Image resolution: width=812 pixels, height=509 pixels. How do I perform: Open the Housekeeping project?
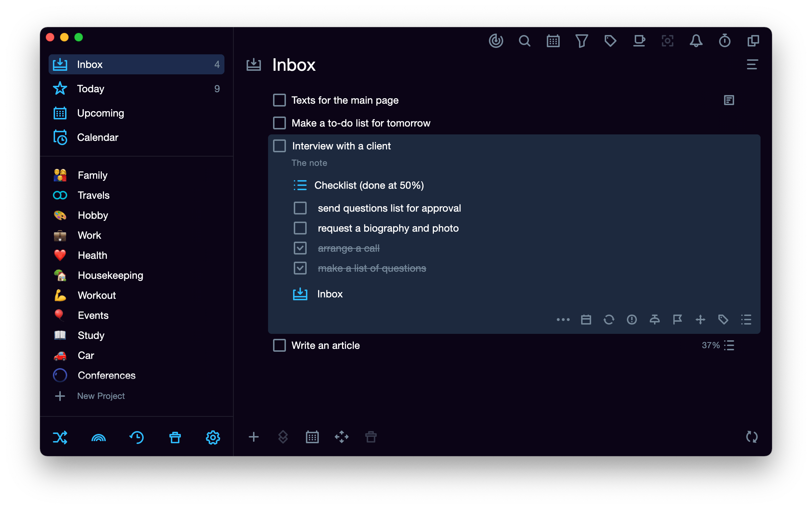tap(137, 275)
